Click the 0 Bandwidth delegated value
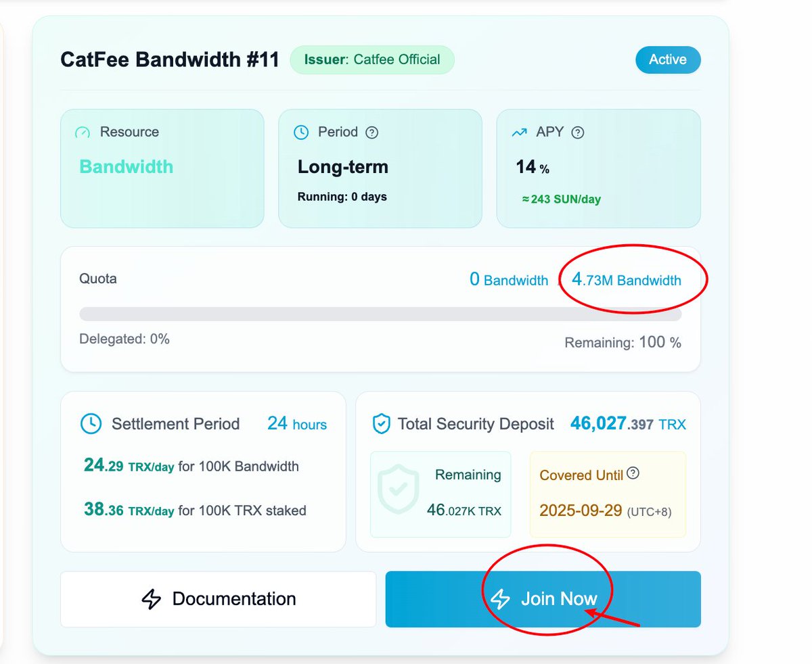The width and height of the screenshot is (812, 664). [509, 279]
